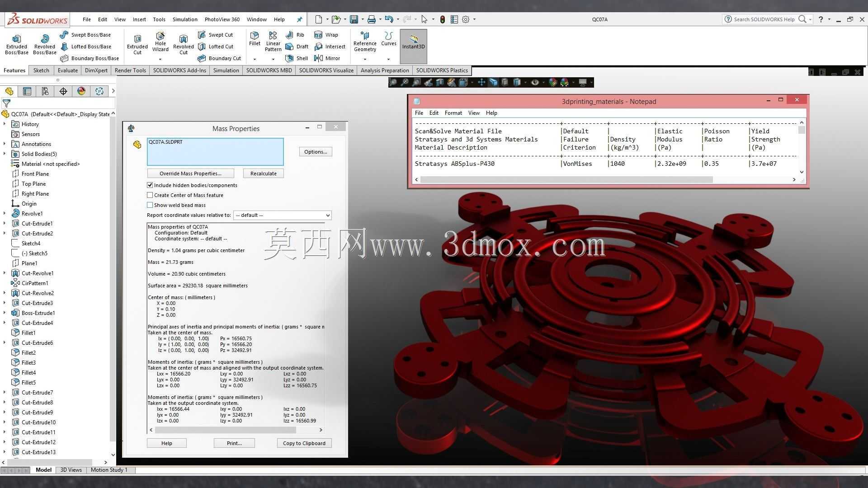This screenshot has height=488, width=868.
Task: Select the Mirror tool
Action: coord(327,58)
